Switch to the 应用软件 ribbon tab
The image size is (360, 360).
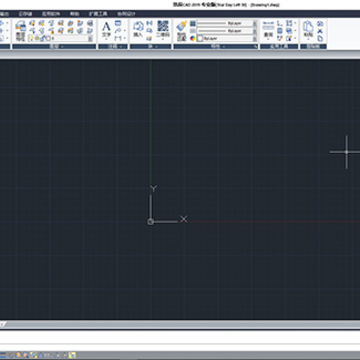coord(51,14)
